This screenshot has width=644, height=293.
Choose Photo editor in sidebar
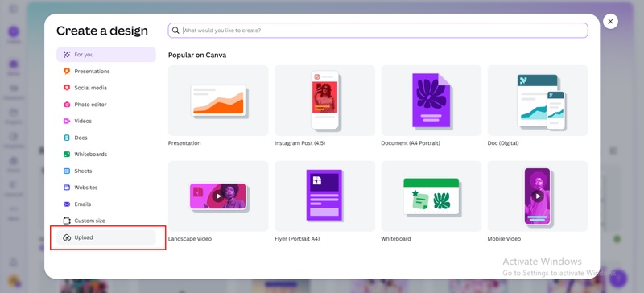coord(106,105)
